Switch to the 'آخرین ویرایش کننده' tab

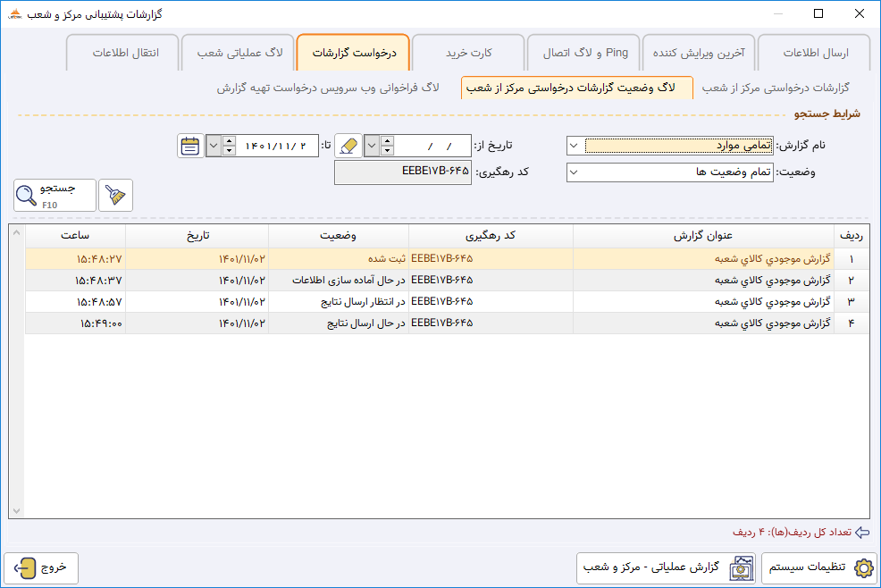699,53
